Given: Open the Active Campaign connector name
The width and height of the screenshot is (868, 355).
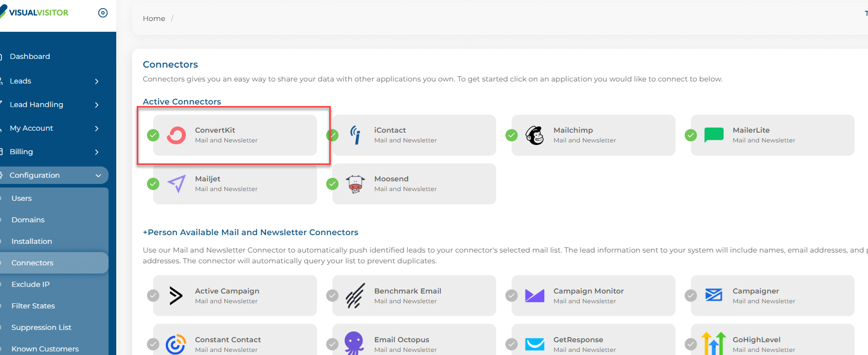Looking at the screenshot, I should (x=227, y=291).
